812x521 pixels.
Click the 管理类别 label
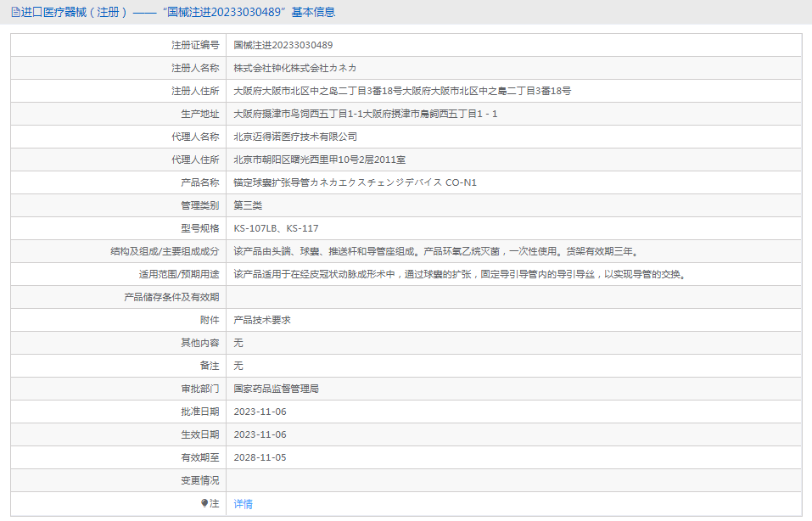pos(200,205)
